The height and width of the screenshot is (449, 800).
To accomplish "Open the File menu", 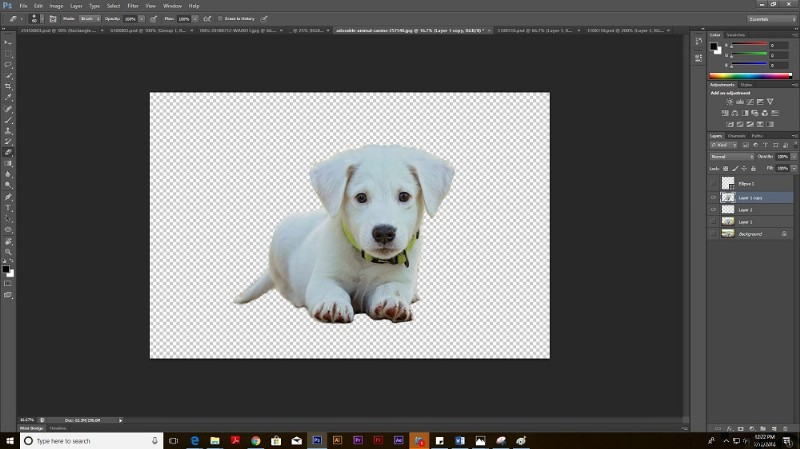I will tap(23, 6).
